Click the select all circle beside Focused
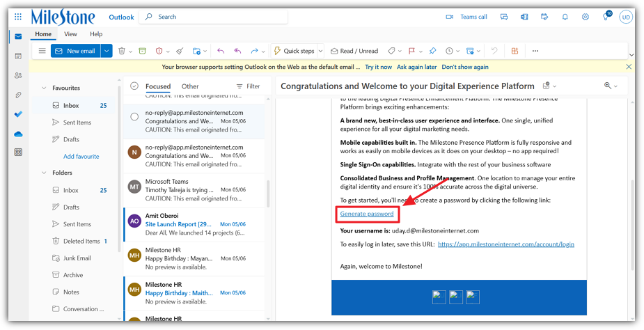The height and width of the screenshot is (330, 644). tap(134, 86)
